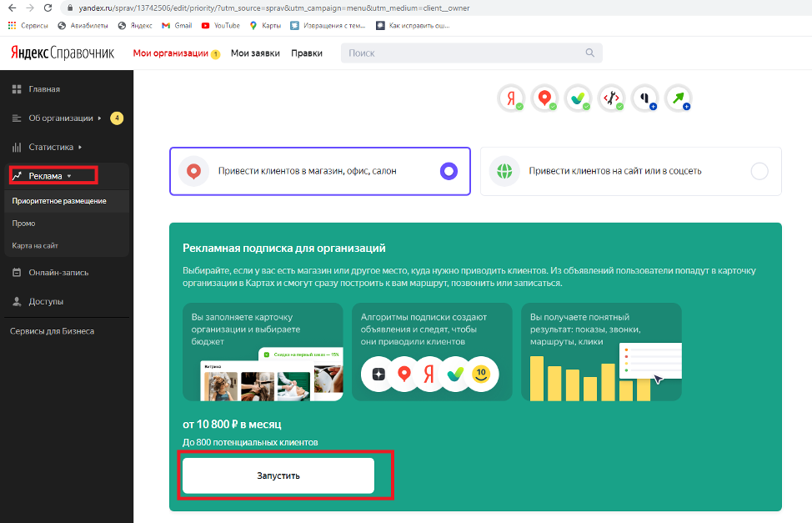The width and height of the screenshot is (812, 523).
Task: Open Об организации sidebar section
Action: tap(61, 118)
